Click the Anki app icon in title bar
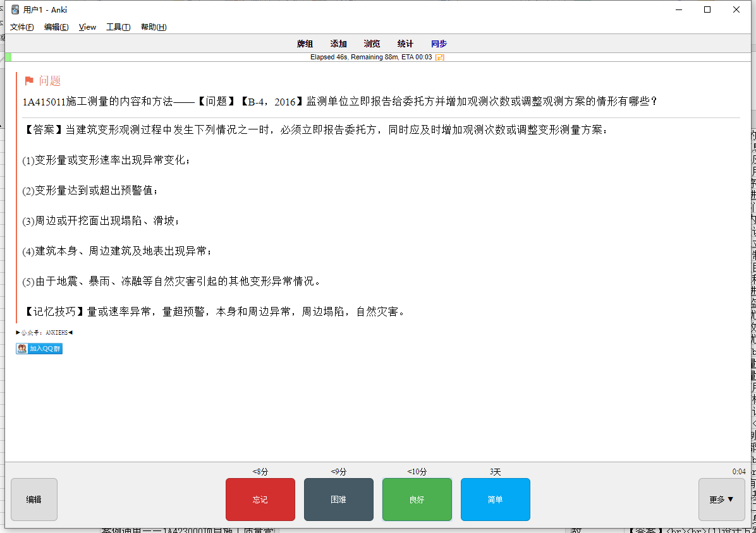 [15, 9]
